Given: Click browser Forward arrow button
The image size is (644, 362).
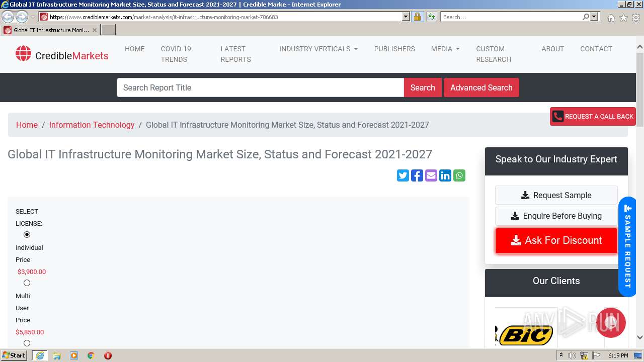Looking at the screenshot, I should (22, 17).
